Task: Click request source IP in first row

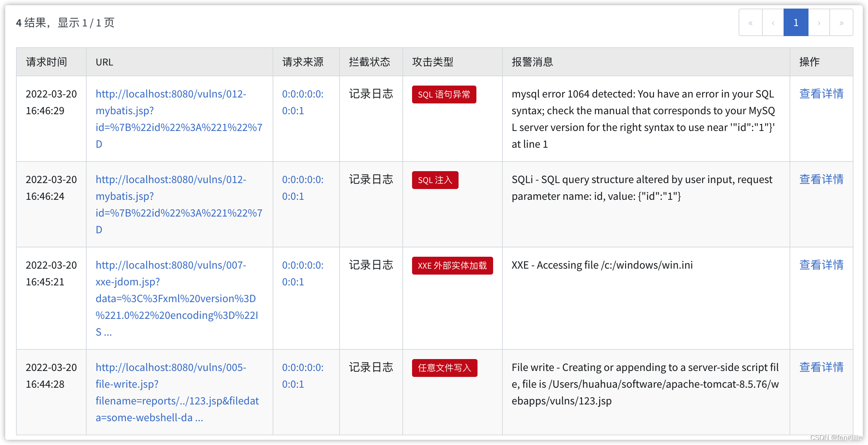Action: coord(302,102)
